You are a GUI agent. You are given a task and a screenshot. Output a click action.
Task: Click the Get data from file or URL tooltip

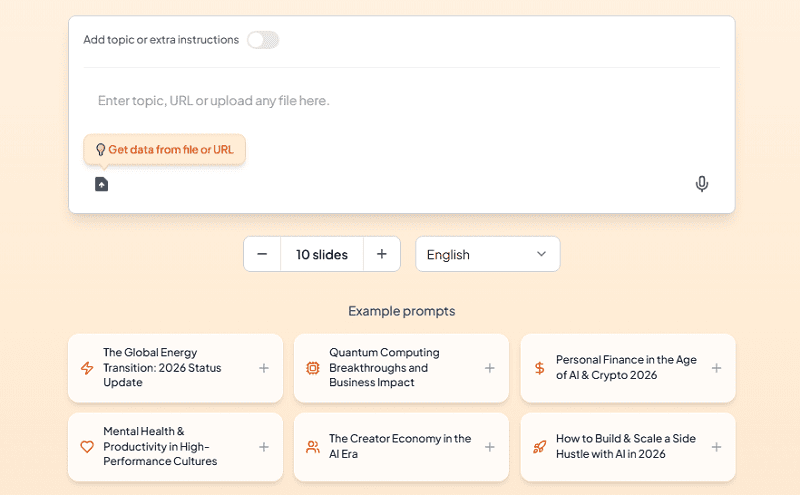(165, 150)
